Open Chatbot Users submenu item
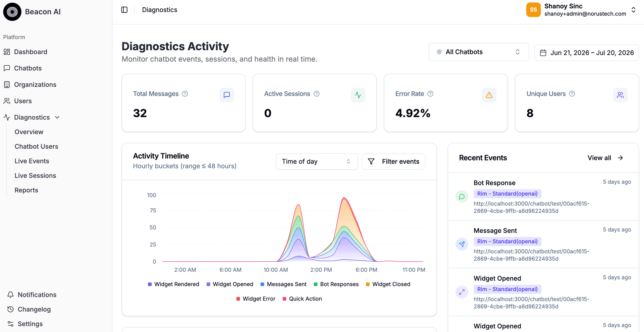Screen dimensions: 644x332 [36, 146]
